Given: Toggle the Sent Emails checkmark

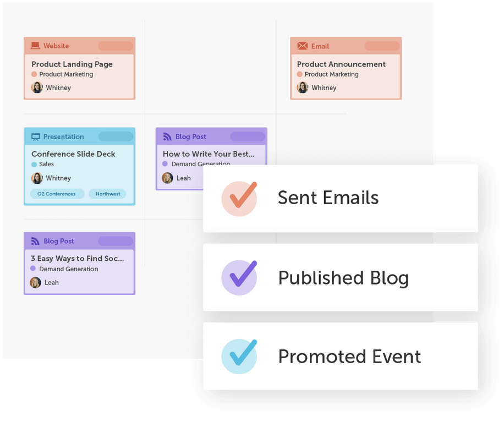Looking at the screenshot, I should 239,198.
